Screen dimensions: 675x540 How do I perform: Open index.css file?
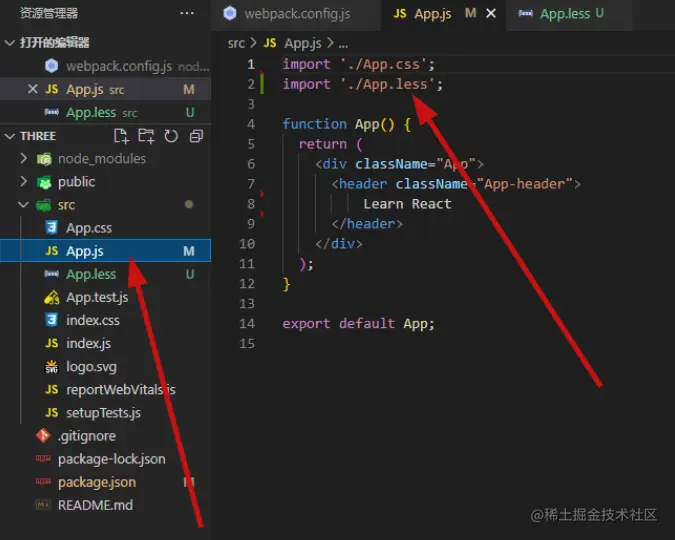click(105, 320)
